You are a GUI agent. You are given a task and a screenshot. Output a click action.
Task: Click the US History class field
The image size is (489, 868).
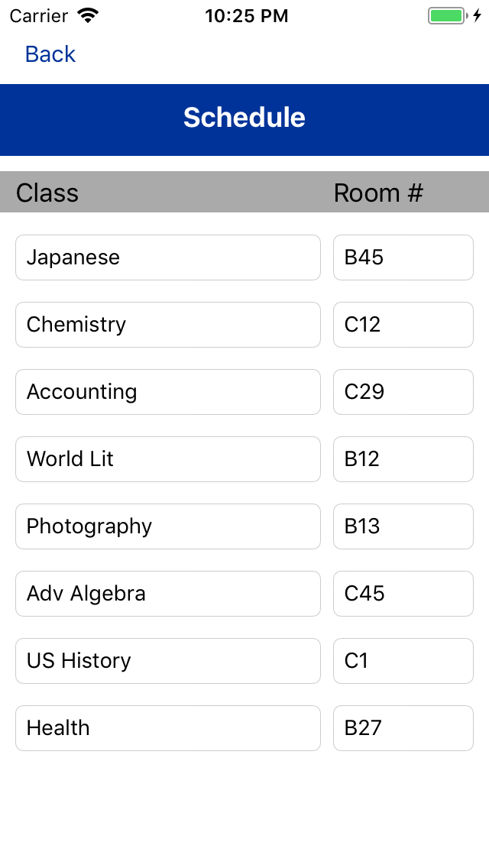167,661
